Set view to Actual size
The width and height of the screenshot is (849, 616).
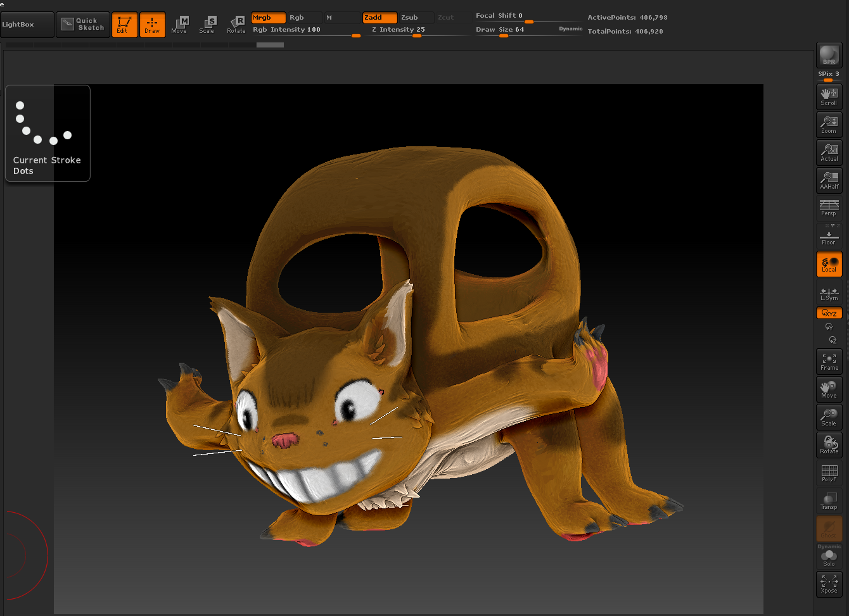[829, 153]
